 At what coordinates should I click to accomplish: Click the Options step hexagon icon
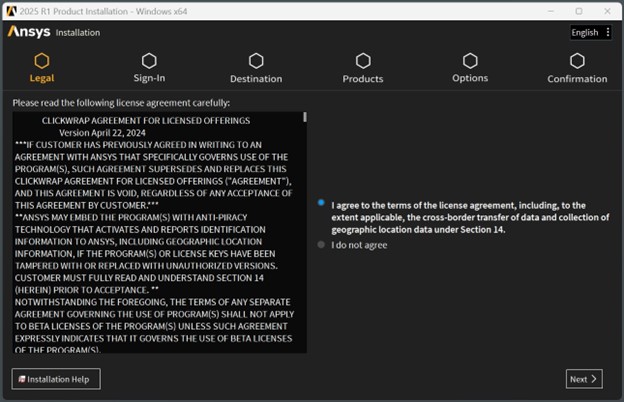pos(470,61)
